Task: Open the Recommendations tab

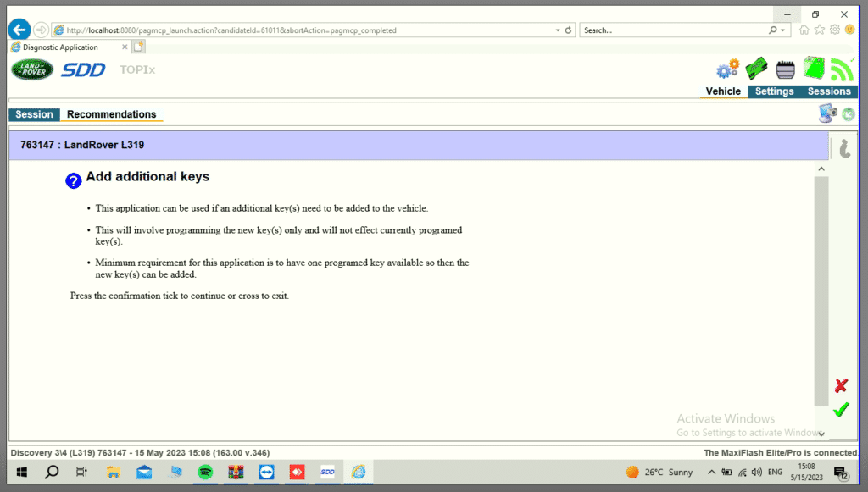Action: click(111, 114)
